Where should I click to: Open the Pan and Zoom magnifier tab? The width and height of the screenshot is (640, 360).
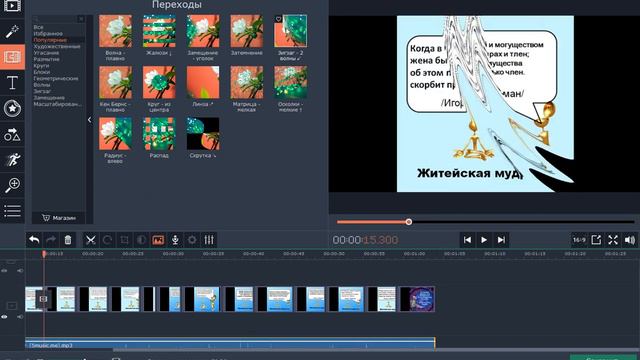[x=12, y=185]
